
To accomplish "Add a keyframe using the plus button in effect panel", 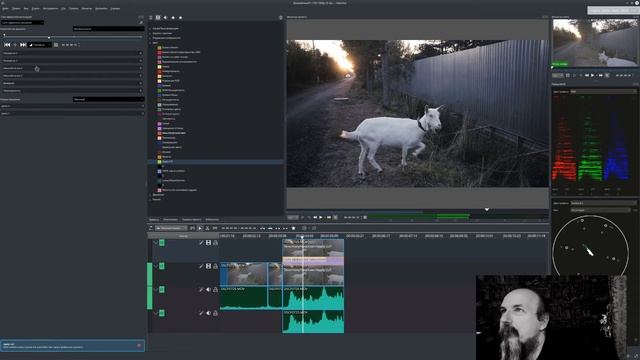I will pyautogui.click(x=15, y=45).
